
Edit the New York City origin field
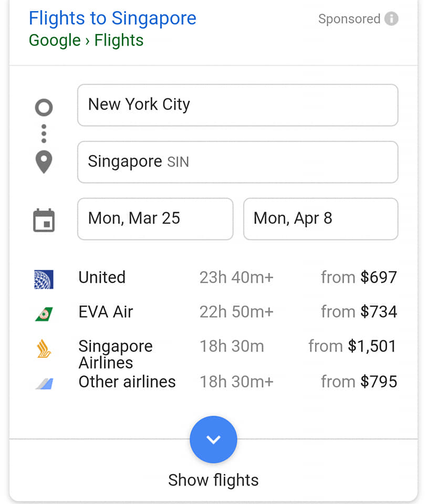237,105
